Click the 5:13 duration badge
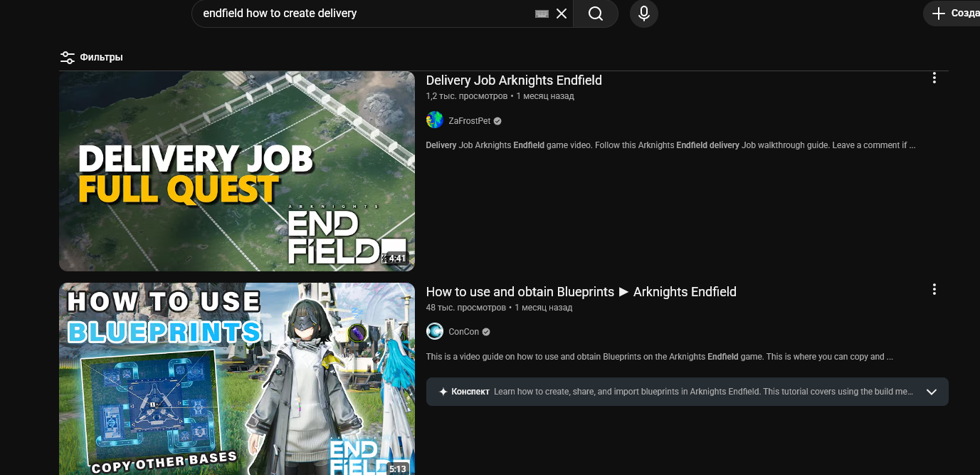The image size is (980, 475). (x=397, y=469)
